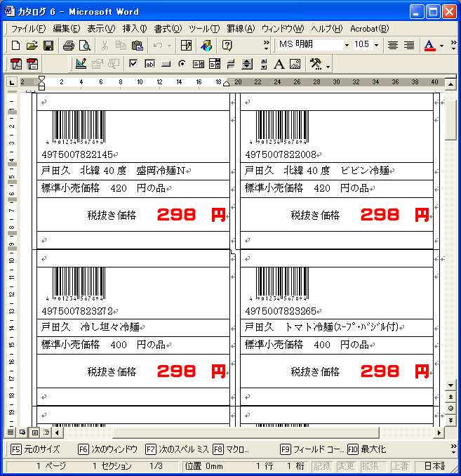This screenshot has height=476, width=461.
Task: Toggle Design Mode ruler-and-pencil icon
Action: coord(81,64)
